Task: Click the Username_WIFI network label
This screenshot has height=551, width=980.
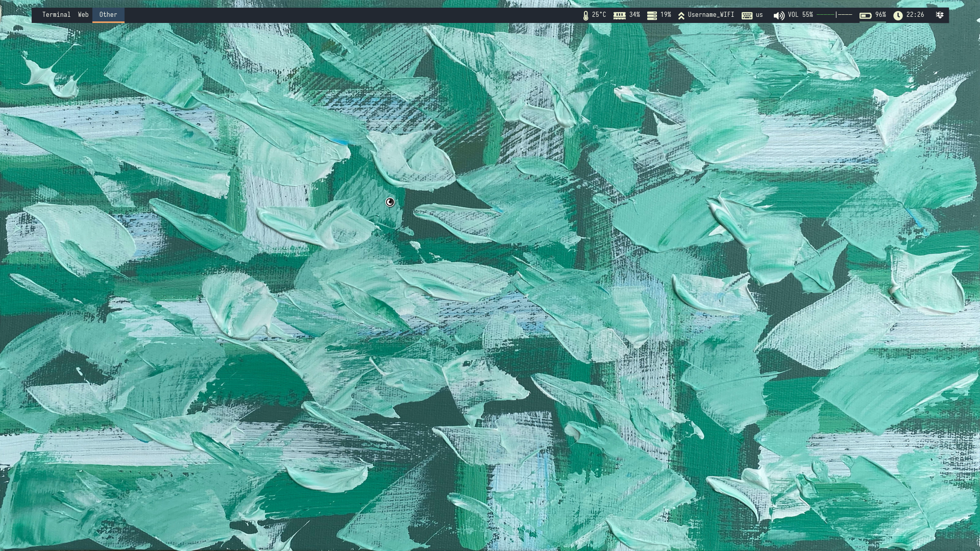Action: click(x=710, y=15)
